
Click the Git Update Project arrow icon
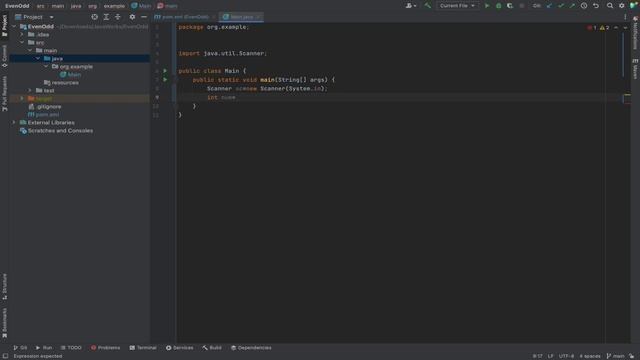coord(549,6)
